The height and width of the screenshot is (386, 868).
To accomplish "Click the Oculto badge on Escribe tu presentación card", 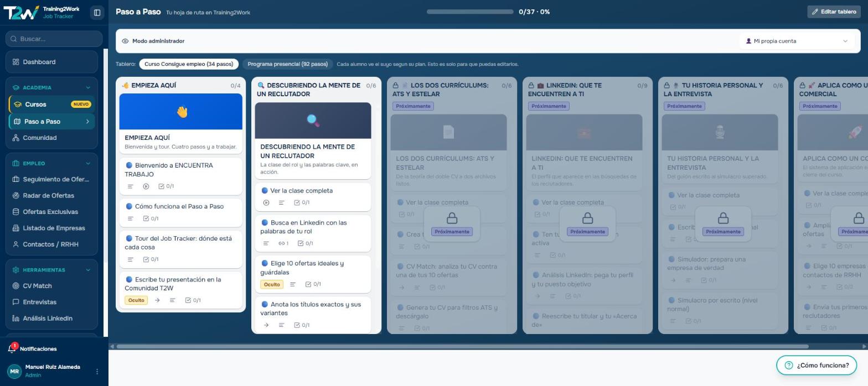I will (x=136, y=300).
